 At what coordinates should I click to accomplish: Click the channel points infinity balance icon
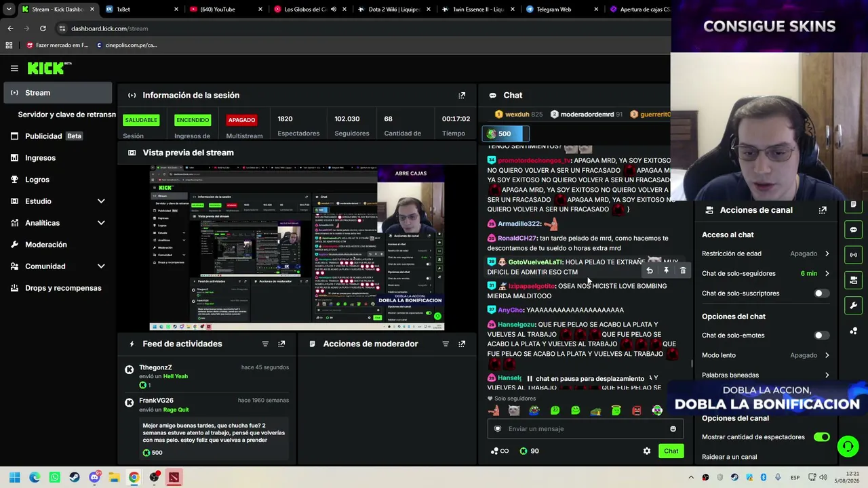click(500, 451)
